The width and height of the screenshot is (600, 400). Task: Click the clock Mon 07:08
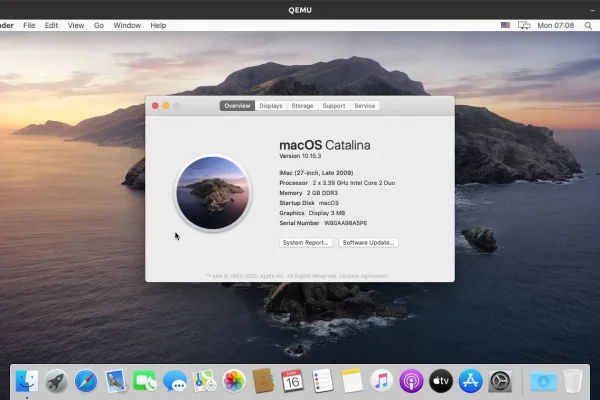pyautogui.click(x=556, y=25)
